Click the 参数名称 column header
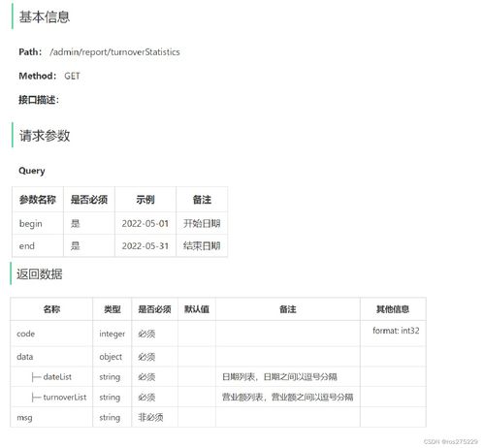Viewport: 484px width, 448px height. (38, 200)
